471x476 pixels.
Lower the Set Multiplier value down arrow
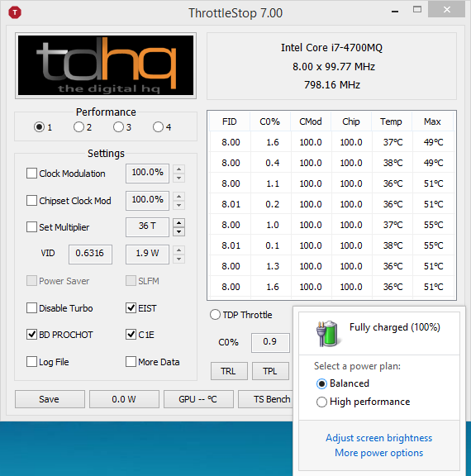179,232
